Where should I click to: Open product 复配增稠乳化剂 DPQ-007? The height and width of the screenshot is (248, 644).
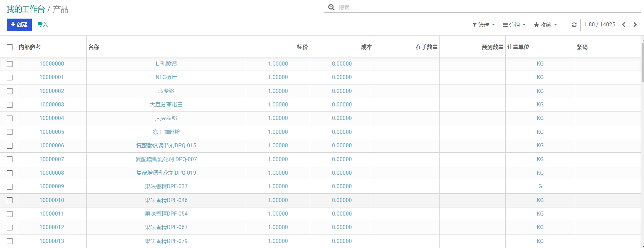coord(166,159)
